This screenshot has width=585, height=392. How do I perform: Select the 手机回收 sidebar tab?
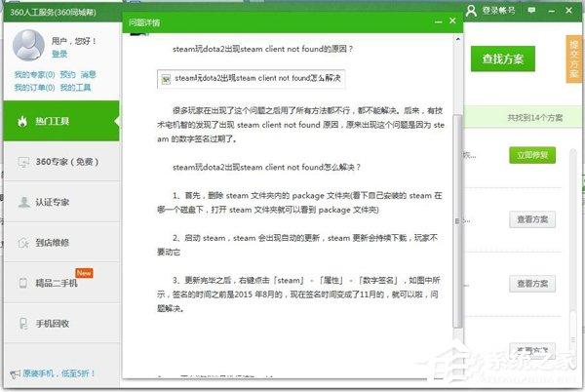click(x=61, y=324)
